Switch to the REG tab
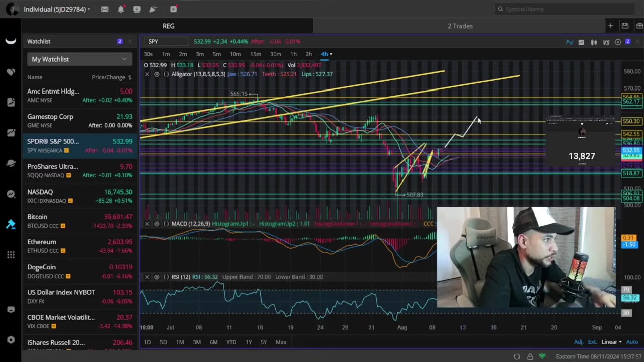Screen dimensions: 644x362 (168, 26)
